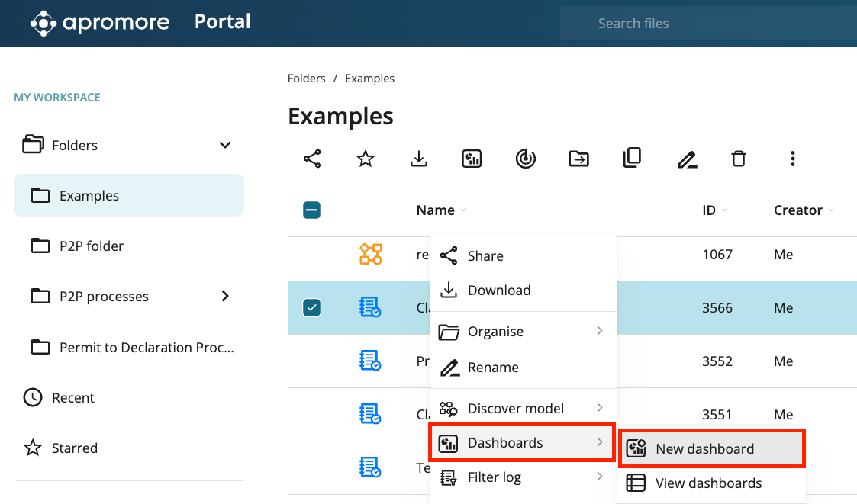This screenshot has width=857, height=504.
Task: Click the Download icon in toolbar
Action: coord(418,159)
